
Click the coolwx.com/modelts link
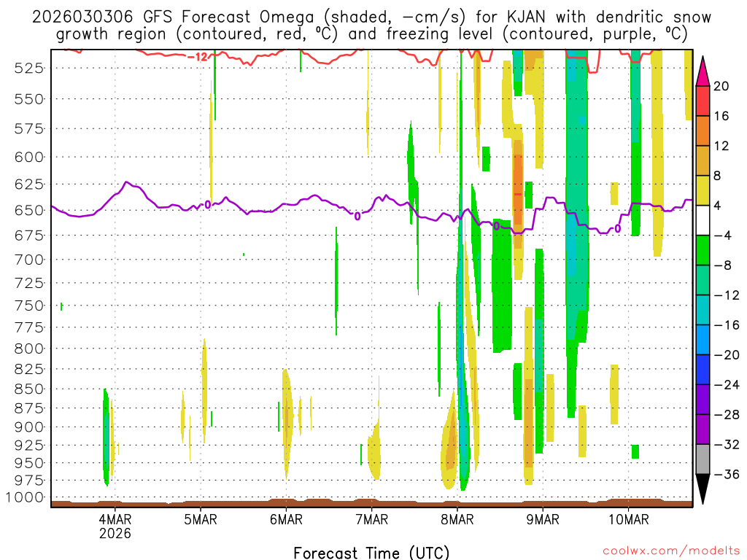[671, 551]
